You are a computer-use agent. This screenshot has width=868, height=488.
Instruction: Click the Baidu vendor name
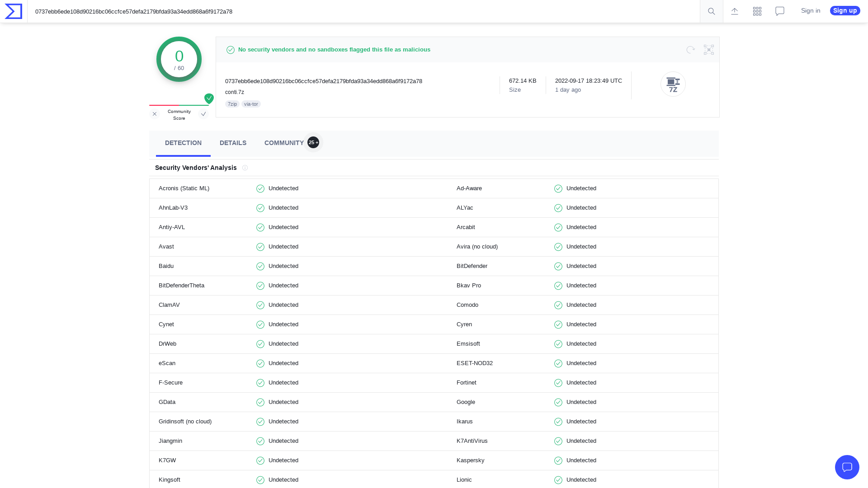(x=166, y=266)
